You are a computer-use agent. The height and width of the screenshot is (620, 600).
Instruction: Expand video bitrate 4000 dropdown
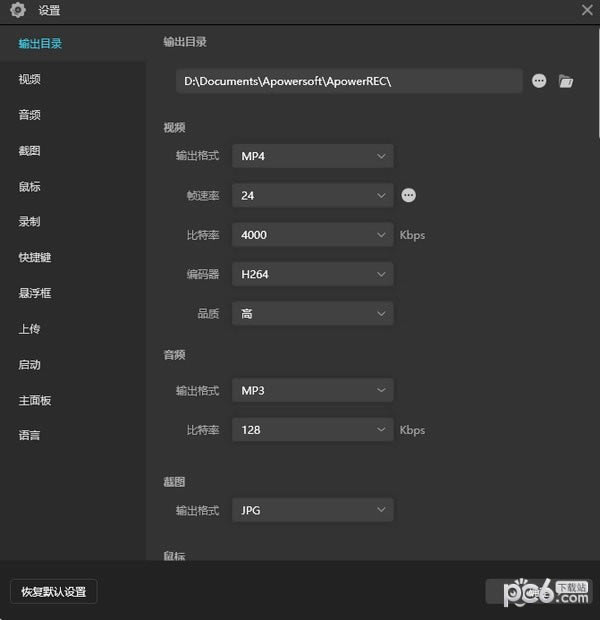[312, 235]
